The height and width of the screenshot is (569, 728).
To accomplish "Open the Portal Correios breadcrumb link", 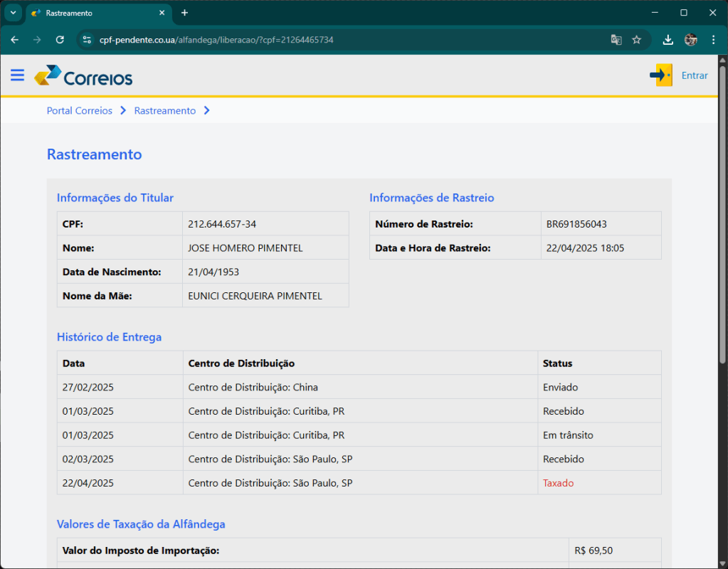I will pos(79,110).
